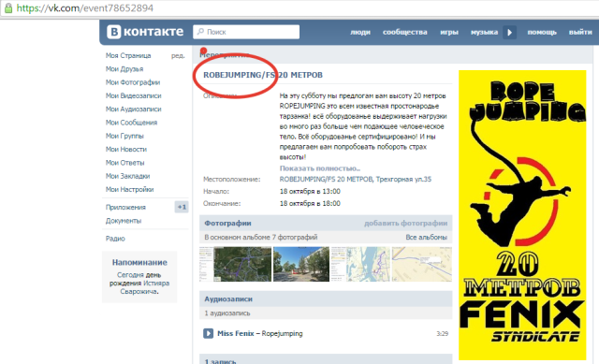Open Мои Ответы in sidebar
The height and width of the screenshot is (364, 599).
124,162
